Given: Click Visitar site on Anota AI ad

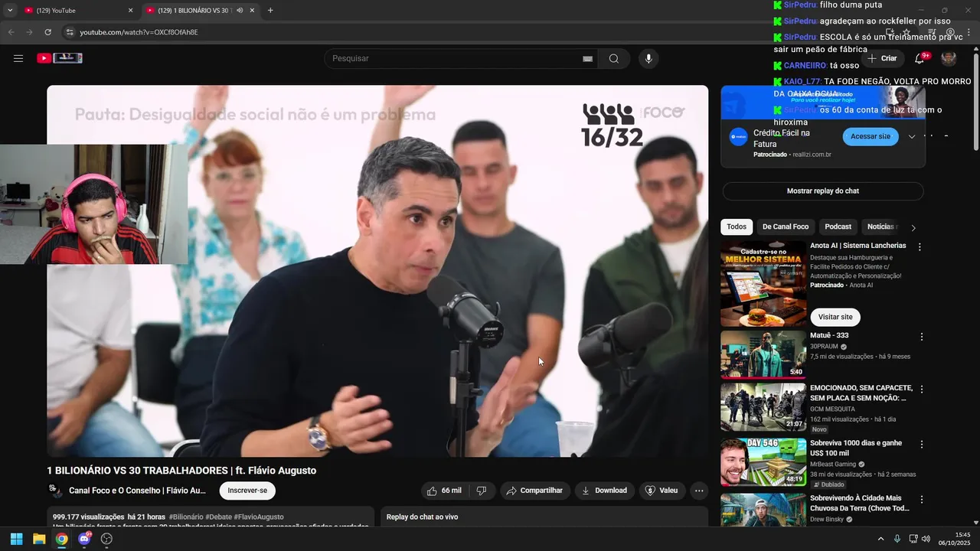Looking at the screenshot, I should [x=835, y=317].
